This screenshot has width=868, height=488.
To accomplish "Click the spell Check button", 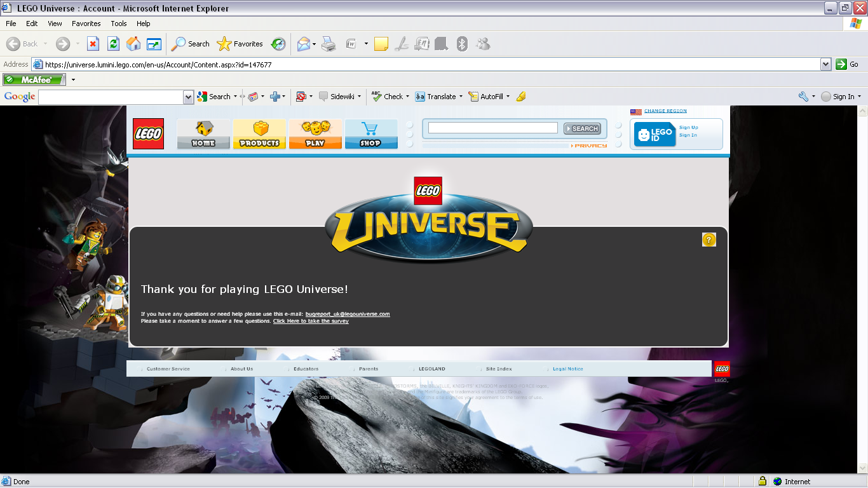I will [388, 97].
